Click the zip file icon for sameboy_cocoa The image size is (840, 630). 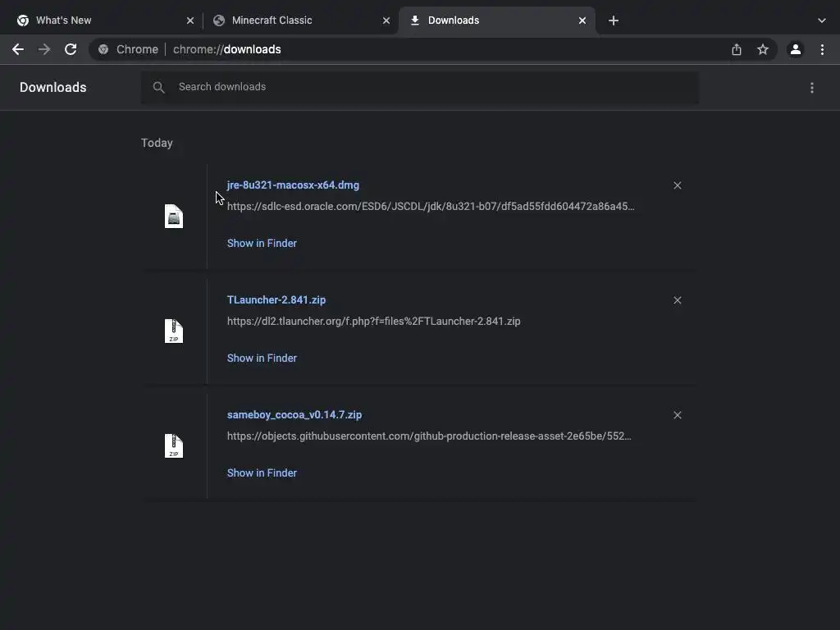[x=174, y=445]
